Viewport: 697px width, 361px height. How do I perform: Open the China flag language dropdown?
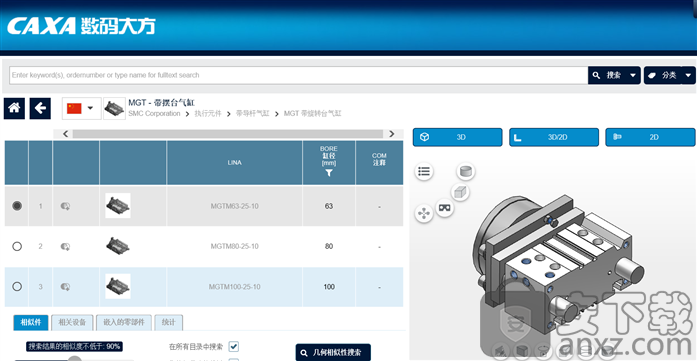[81, 108]
